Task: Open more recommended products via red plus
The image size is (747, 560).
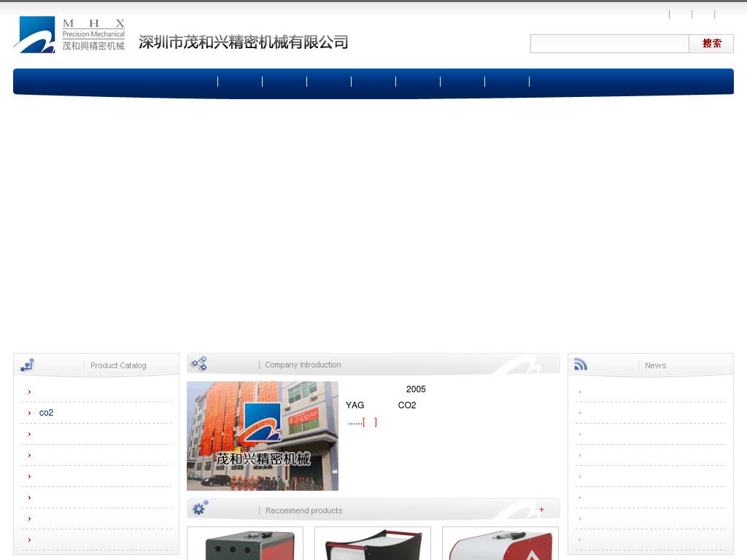Action: click(x=541, y=510)
